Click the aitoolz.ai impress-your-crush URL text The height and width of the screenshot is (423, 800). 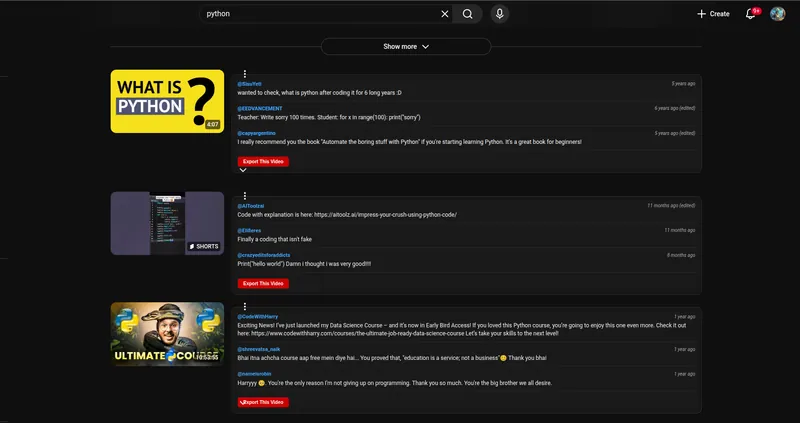385,215
